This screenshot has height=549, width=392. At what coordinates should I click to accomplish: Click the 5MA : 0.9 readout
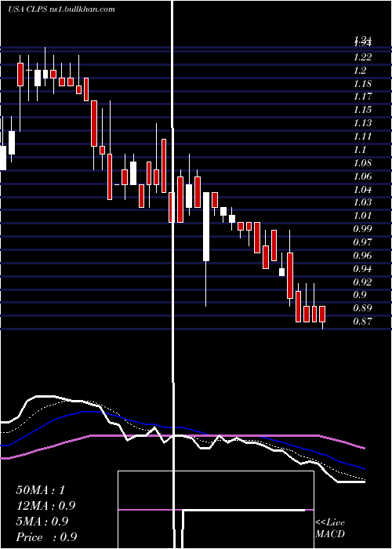click(42, 522)
